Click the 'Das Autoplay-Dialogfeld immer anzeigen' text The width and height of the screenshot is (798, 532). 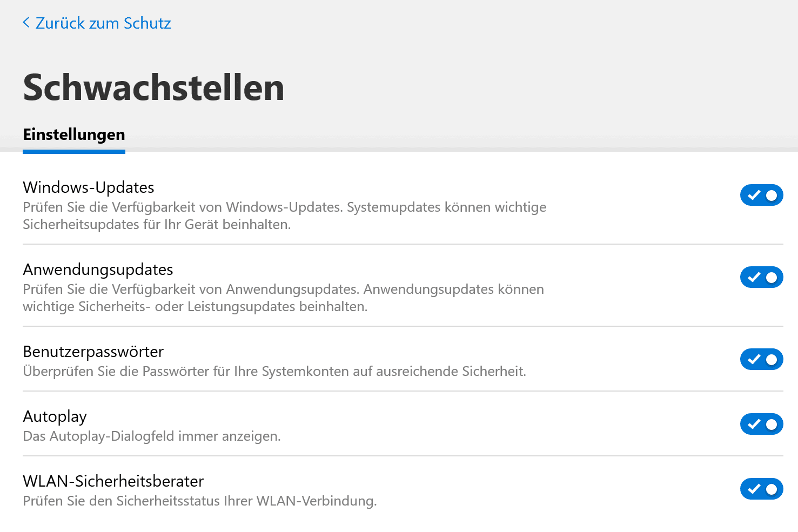[152, 436]
